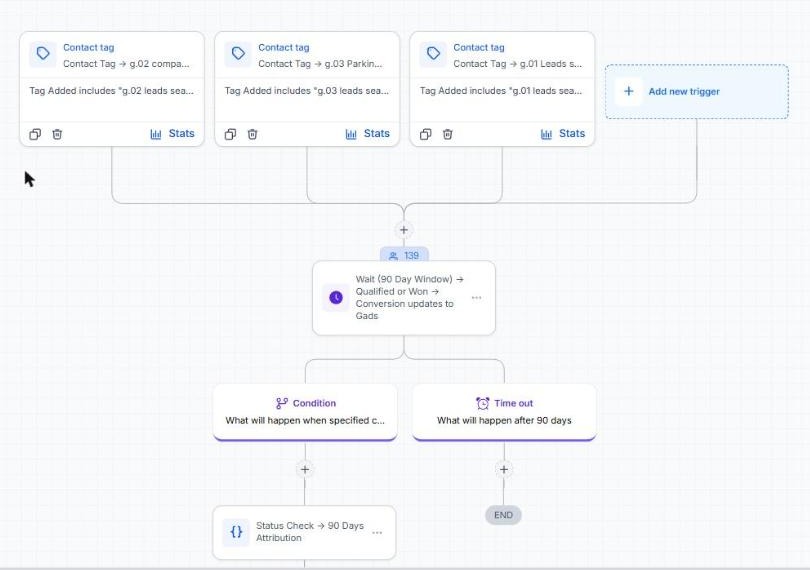Open the Wait 90 Day Window step
810x570 pixels.
click(404, 298)
